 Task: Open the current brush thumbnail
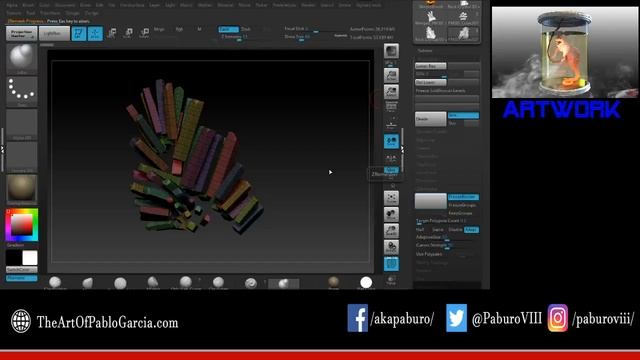coord(22,59)
